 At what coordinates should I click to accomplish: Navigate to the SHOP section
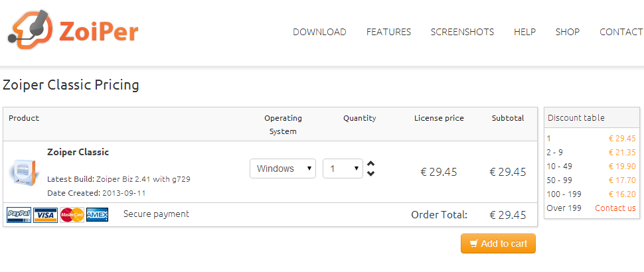click(568, 32)
